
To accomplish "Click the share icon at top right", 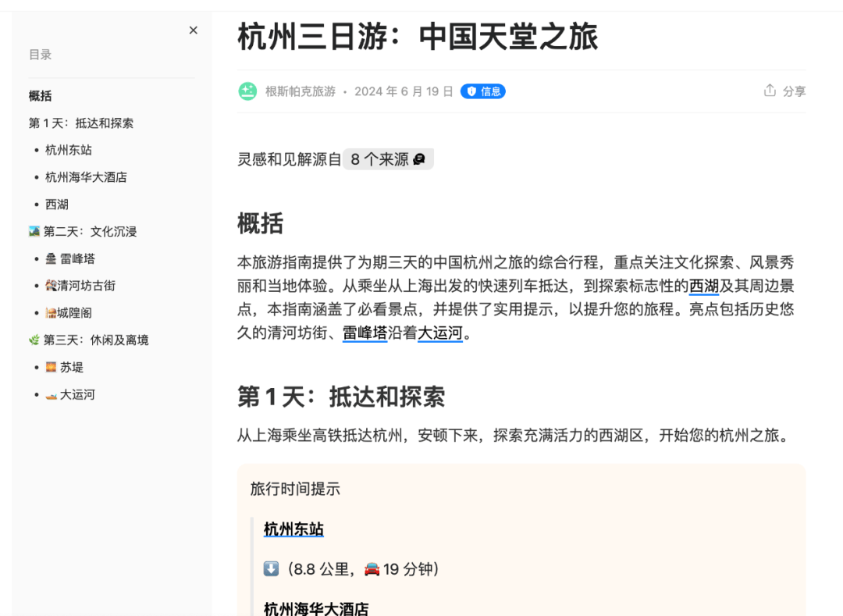I will 770,91.
